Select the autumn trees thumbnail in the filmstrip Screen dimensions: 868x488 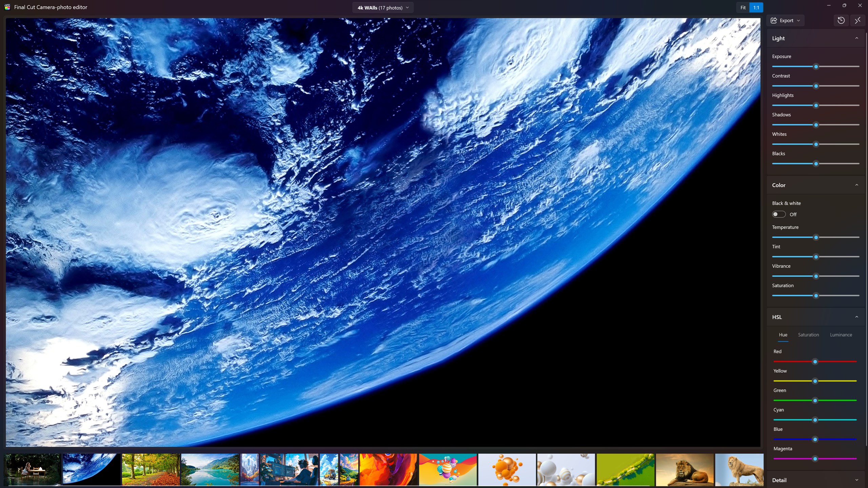pos(151,469)
